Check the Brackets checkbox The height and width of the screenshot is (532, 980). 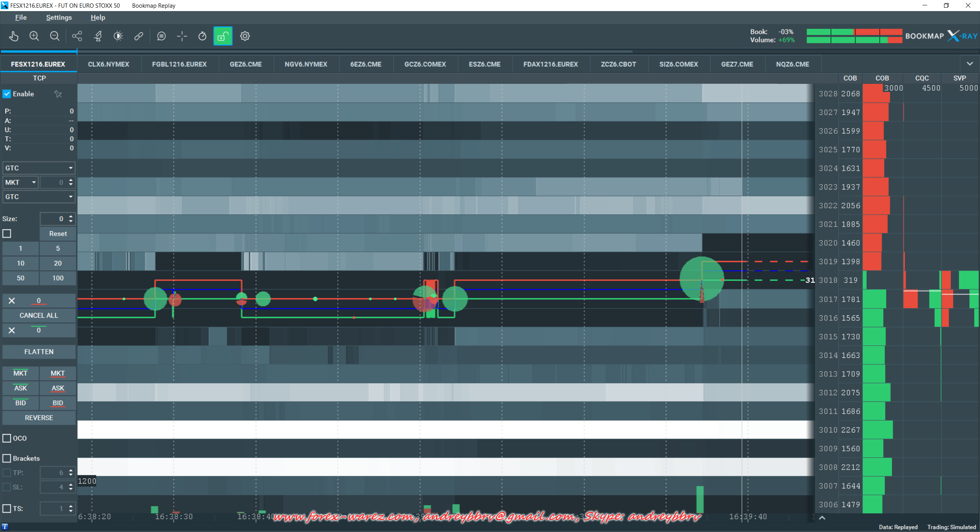[7, 458]
